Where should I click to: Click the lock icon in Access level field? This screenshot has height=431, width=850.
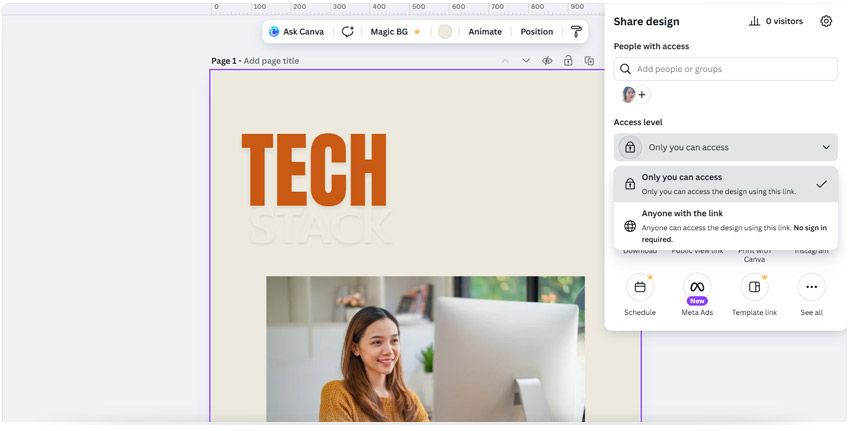coord(630,147)
